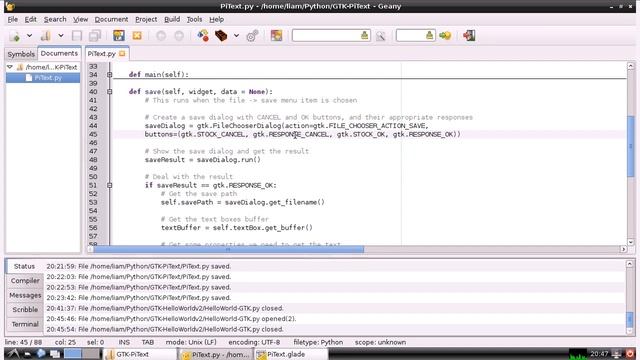Clear the go-to-line field icon
Screen dimensions: 640x360
429,36
